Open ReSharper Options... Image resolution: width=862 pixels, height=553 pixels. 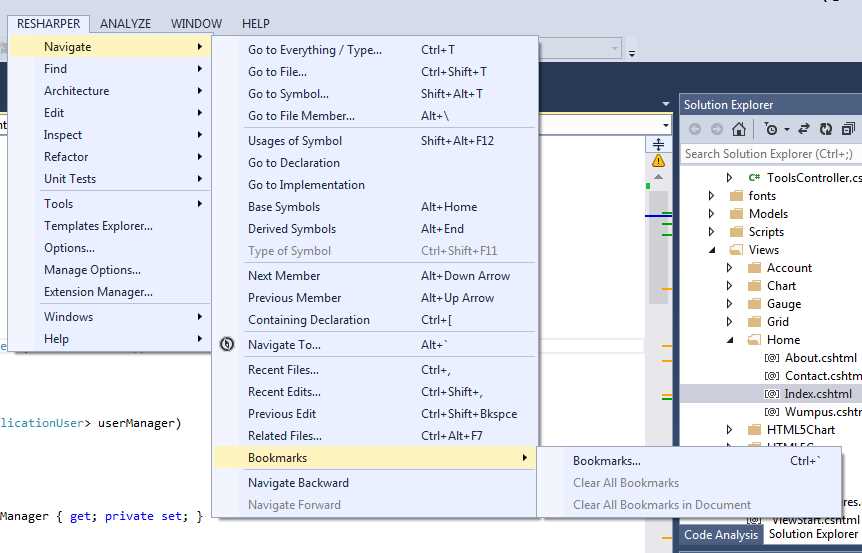coord(110,248)
